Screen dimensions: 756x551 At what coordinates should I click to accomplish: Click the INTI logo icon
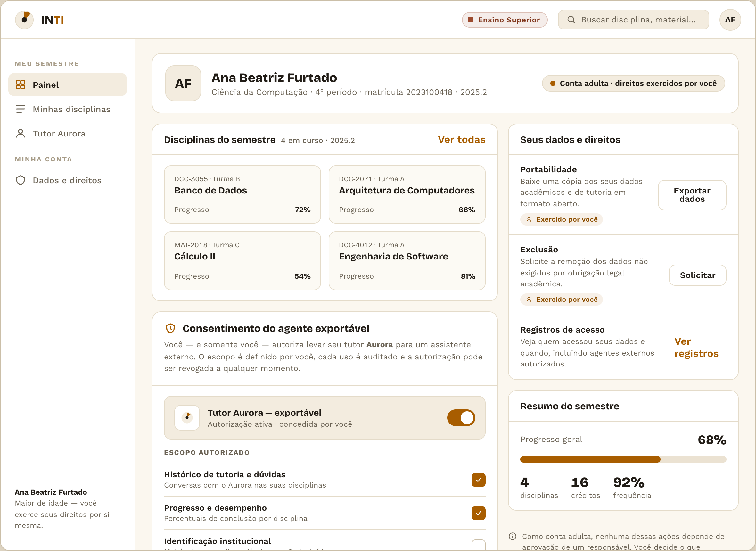click(24, 20)
